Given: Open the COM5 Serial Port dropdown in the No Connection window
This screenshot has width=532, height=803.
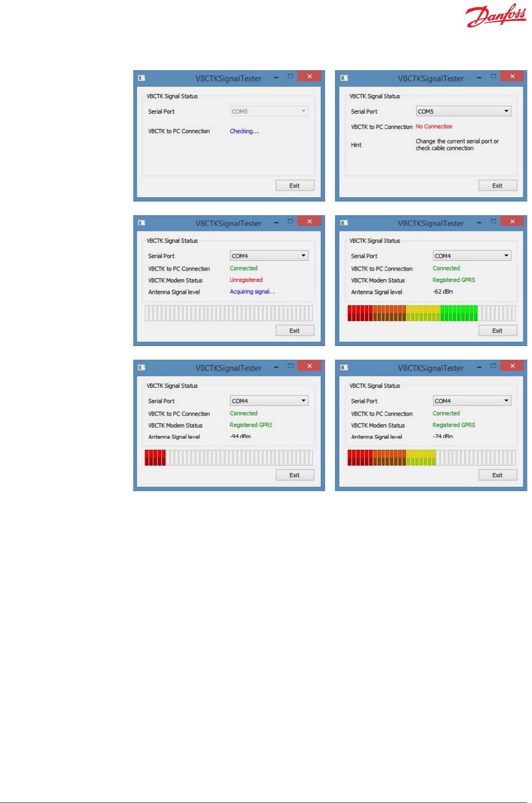Looking at the screenshot, I should click(x=463, y=111).
